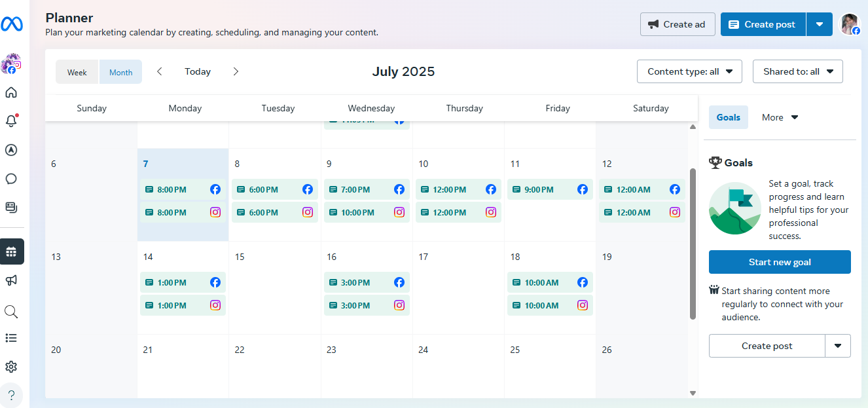Open the dropdown arrow beside the blue Create post button
This screenshot has width=868, height=408.
coord(820,24)
